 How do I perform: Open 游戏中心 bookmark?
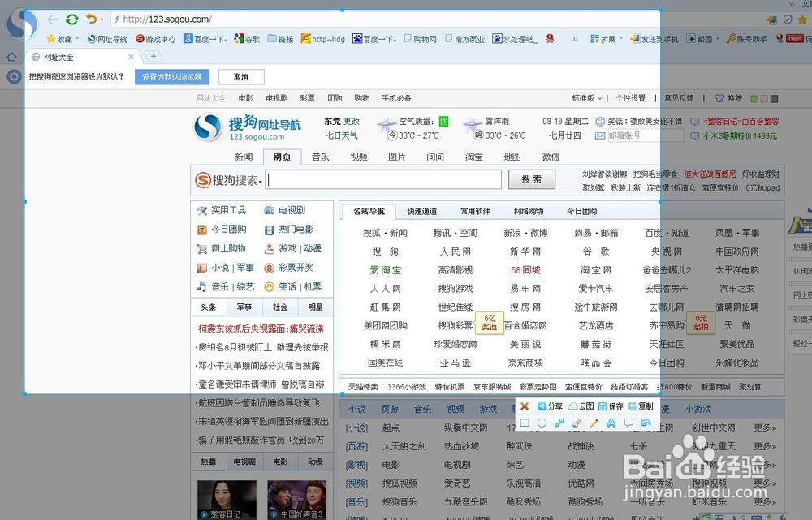(x=156, y=39)
